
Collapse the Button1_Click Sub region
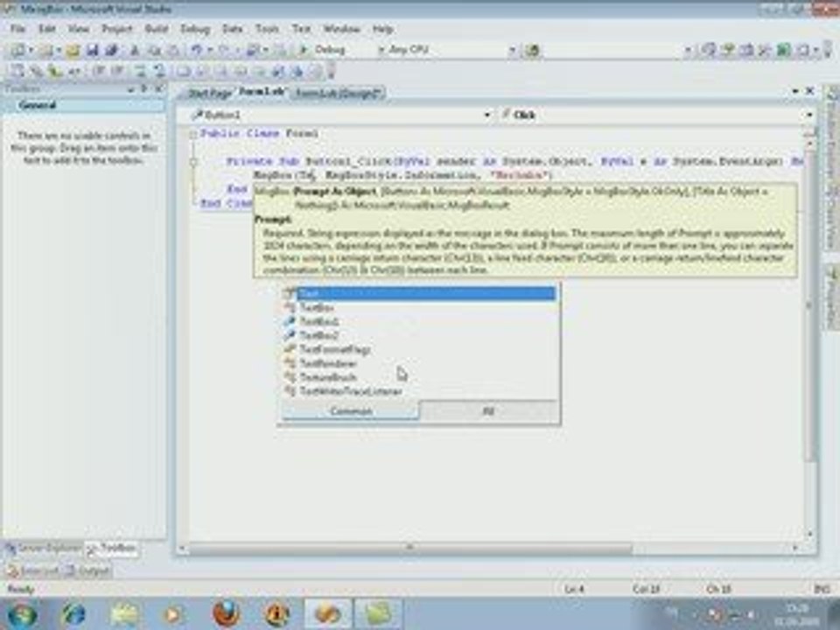tap(192, 161)
